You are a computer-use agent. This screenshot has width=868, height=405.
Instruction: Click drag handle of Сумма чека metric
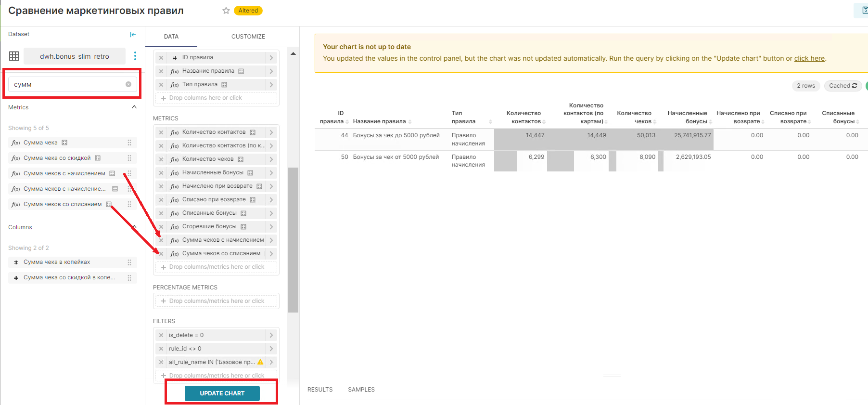129,143
